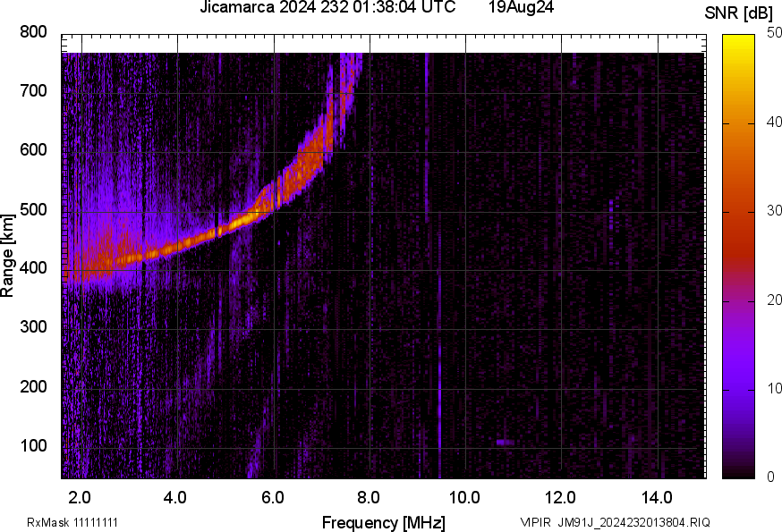Click the colorbar 0 dB label
Viewport: 782px width, 532px height.
point(771,477)
